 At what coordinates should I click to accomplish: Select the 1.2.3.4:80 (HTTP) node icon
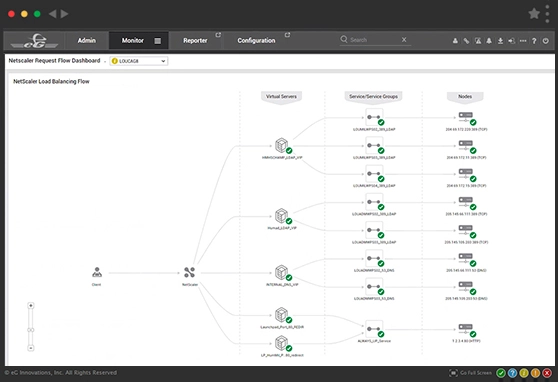pyautogui.click(x=466, y=329)
